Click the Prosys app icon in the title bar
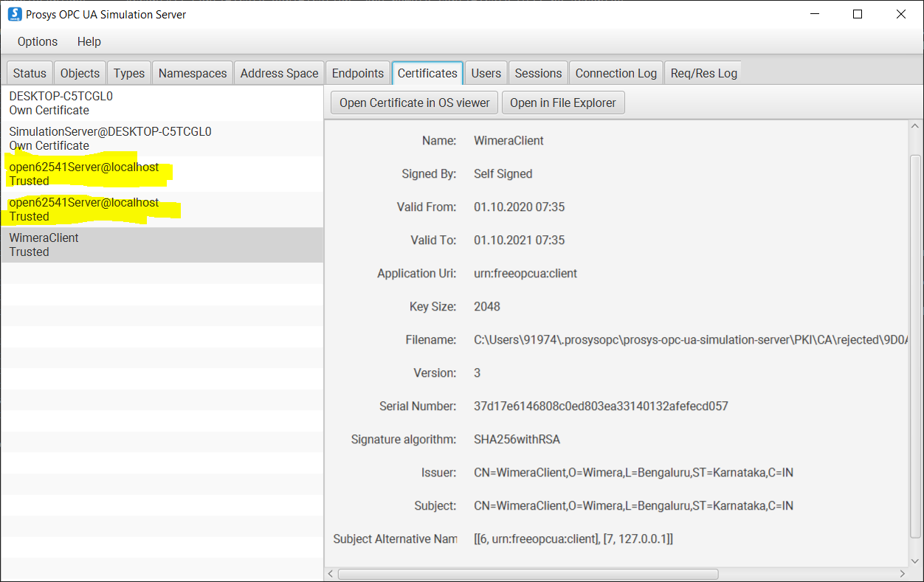924x582 pixels. [x=14, y=14]
